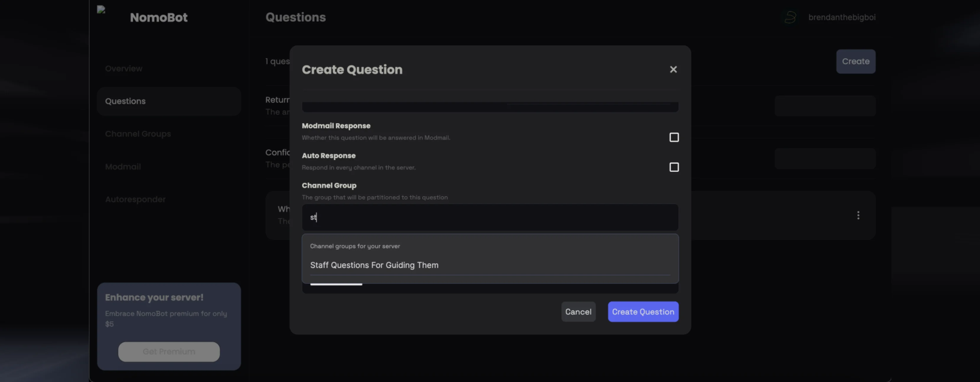This screenshot has width=980, height=382.
Task: Go to Channel Groups section
Action: (x=138, y=134)
